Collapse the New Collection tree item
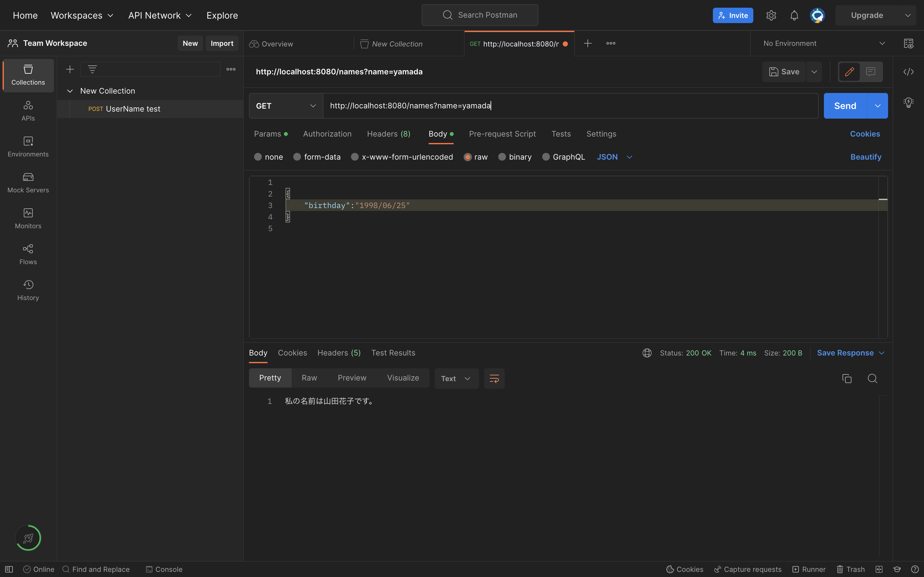 coord(70,91)
